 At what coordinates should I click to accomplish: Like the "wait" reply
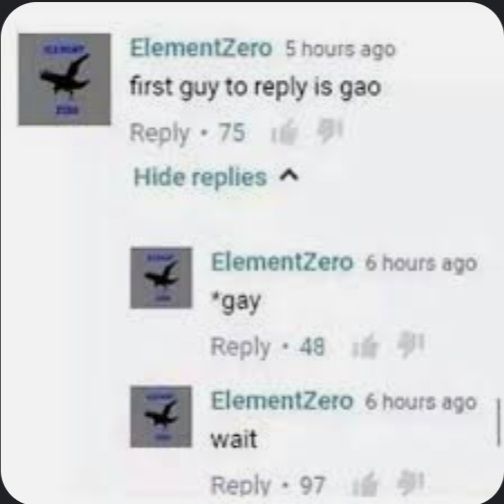pyautogui.click(x=366, y=485)
